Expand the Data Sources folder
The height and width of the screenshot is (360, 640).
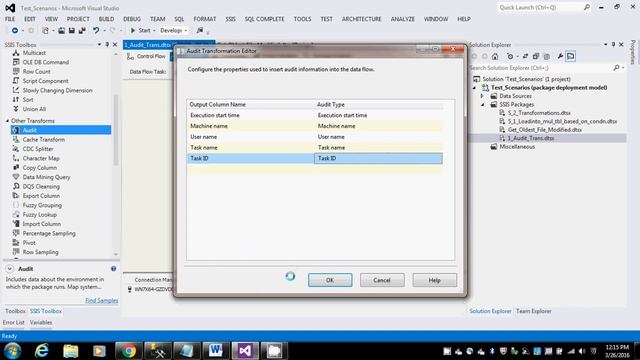click(482, 96)
